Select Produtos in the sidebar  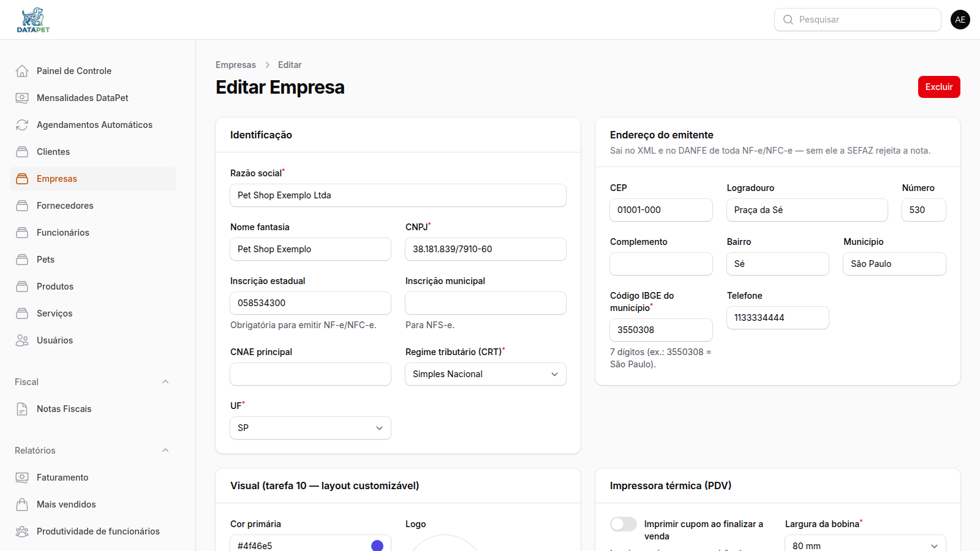(x=93, y=287)
